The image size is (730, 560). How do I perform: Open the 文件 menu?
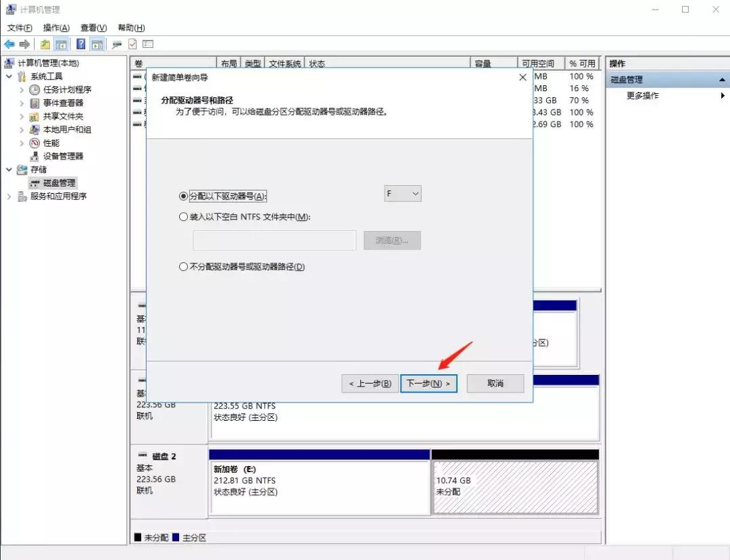18,28
